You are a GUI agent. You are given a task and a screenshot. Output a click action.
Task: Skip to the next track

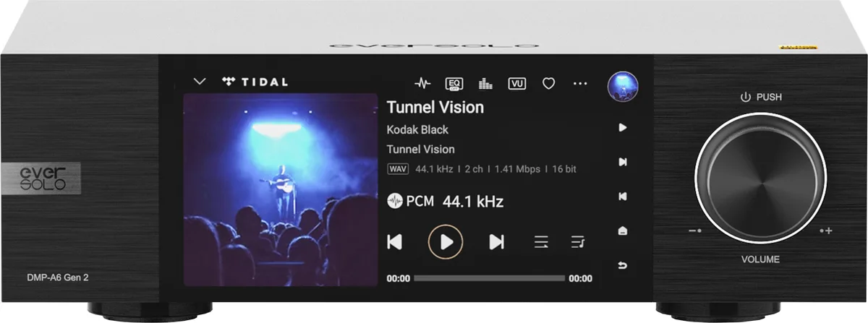(x=497, y=241)
